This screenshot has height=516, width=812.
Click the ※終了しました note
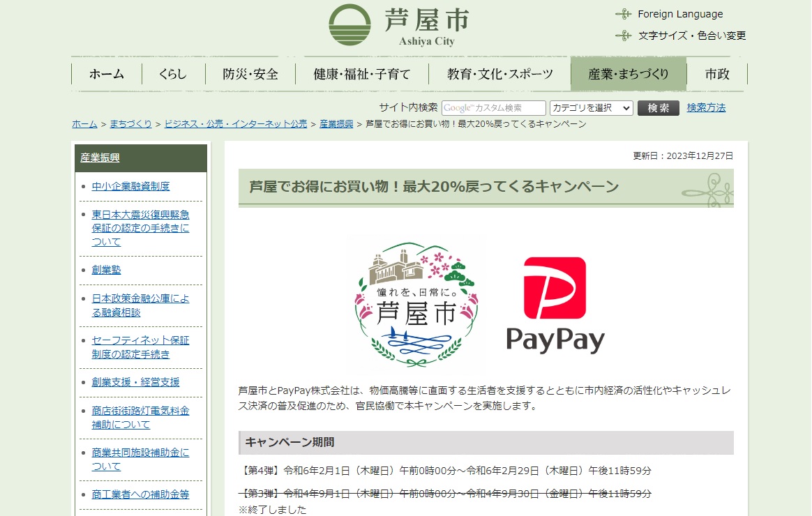(272, 510)
